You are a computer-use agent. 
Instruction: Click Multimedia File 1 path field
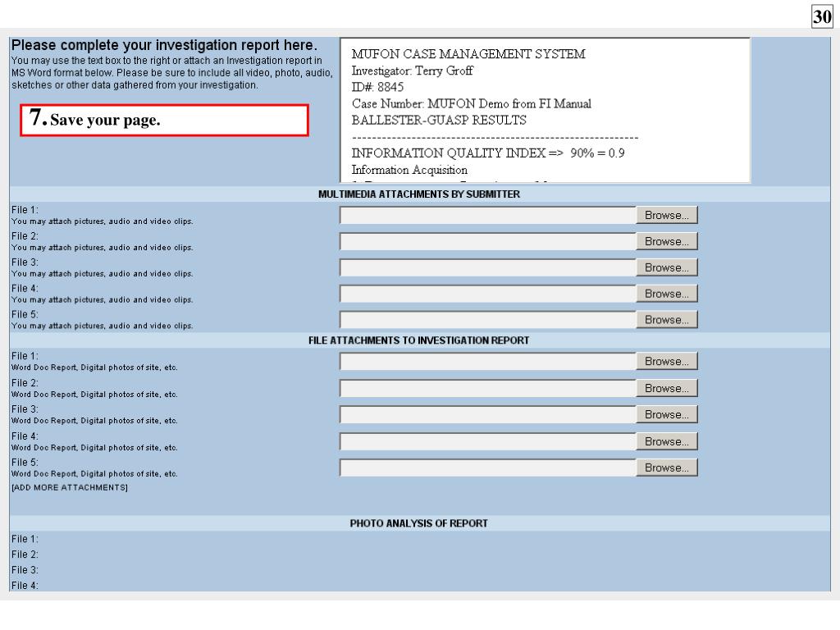click(x=487, y=216)
